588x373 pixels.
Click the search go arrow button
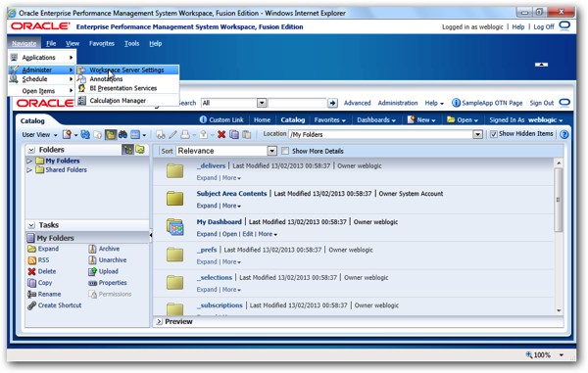pos(332,103)
